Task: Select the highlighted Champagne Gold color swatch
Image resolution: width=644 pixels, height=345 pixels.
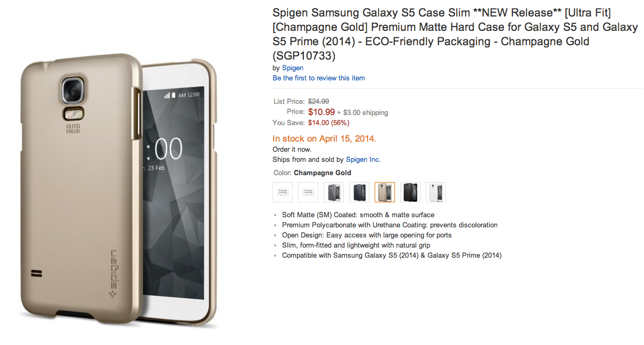Action: [385, 192]
